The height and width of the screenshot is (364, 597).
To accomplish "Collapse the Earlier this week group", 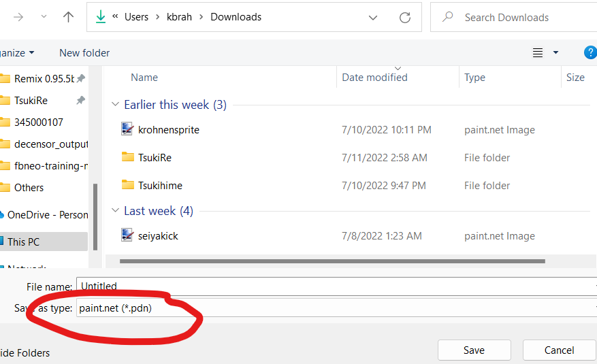I will pyautogui.click(x=115, y=104).
